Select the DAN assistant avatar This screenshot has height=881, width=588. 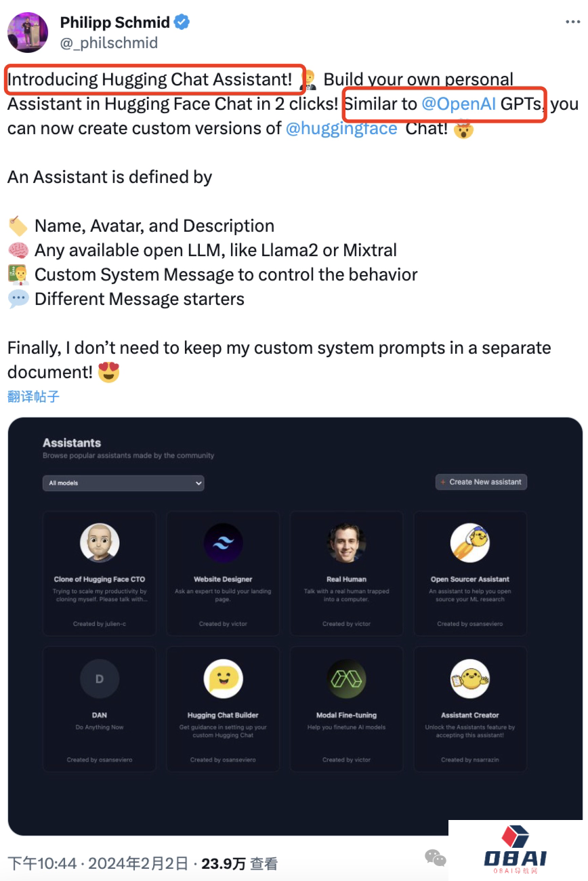(100, 678)
